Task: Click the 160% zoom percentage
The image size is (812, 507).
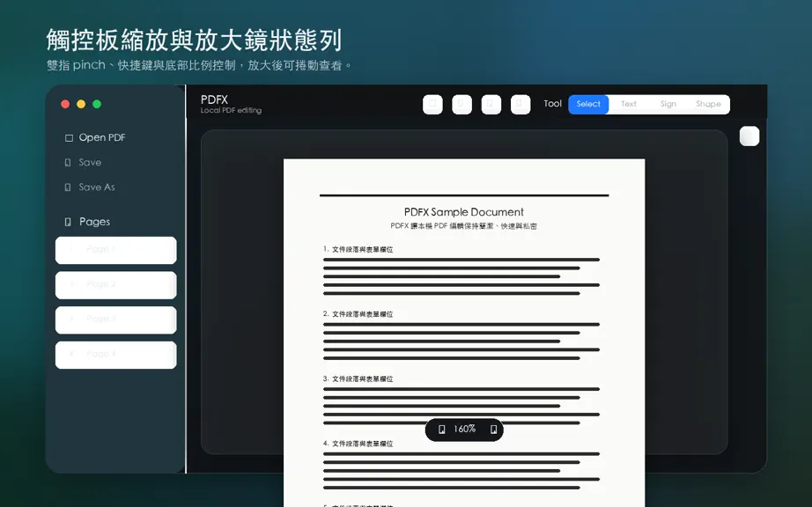Action: coord(464,429)
